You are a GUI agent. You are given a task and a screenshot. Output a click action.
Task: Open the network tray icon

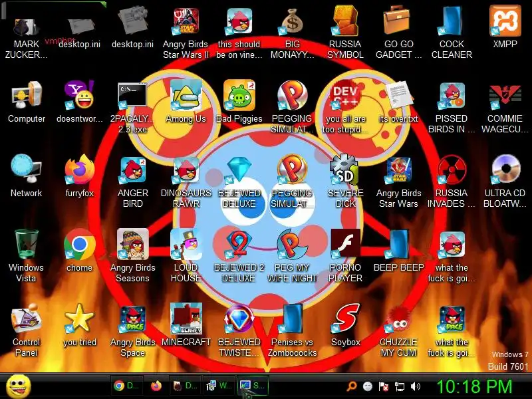point(400,386)
